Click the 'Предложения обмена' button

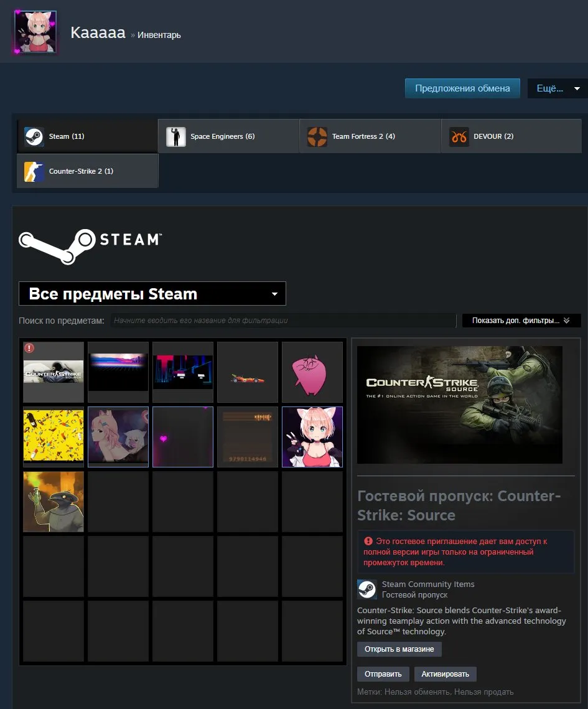click(x=462, y=88)
